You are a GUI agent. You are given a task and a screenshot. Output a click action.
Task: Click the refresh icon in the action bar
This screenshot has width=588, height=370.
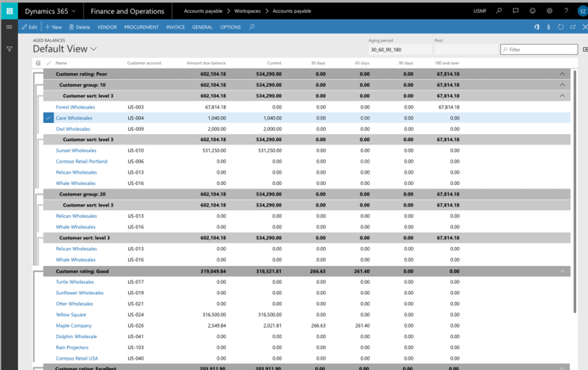click(560, 27)
